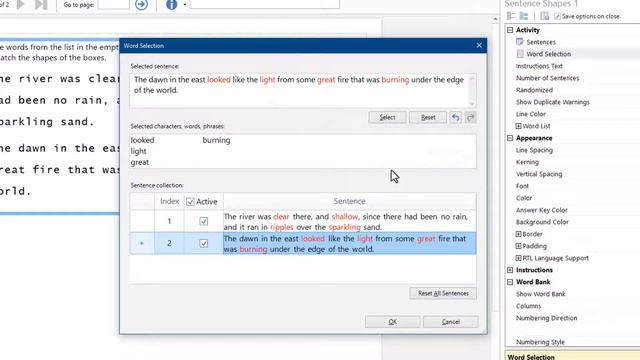Click the wide text field in the toolbar
The height and width of the screenshot is (360, 640).
point(264,4)
